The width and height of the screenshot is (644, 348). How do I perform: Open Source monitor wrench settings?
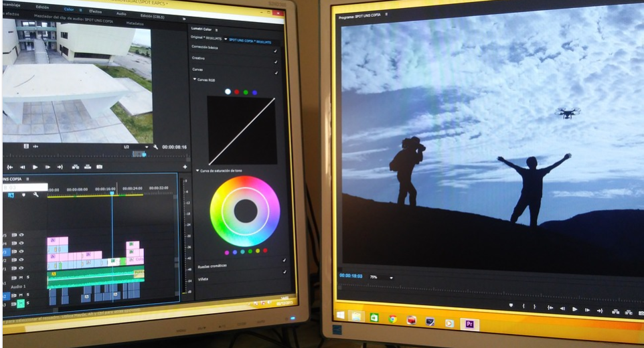coord(155,147)
